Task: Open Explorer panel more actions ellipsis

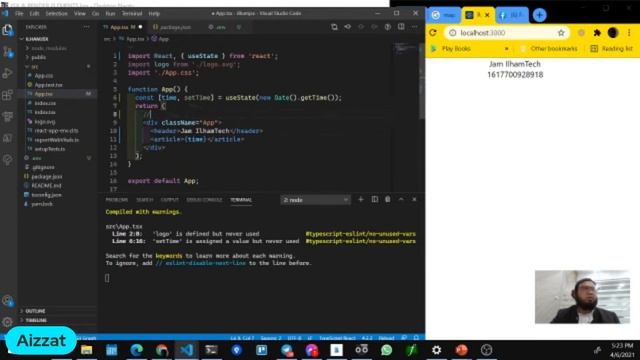Action: point(86,27)
